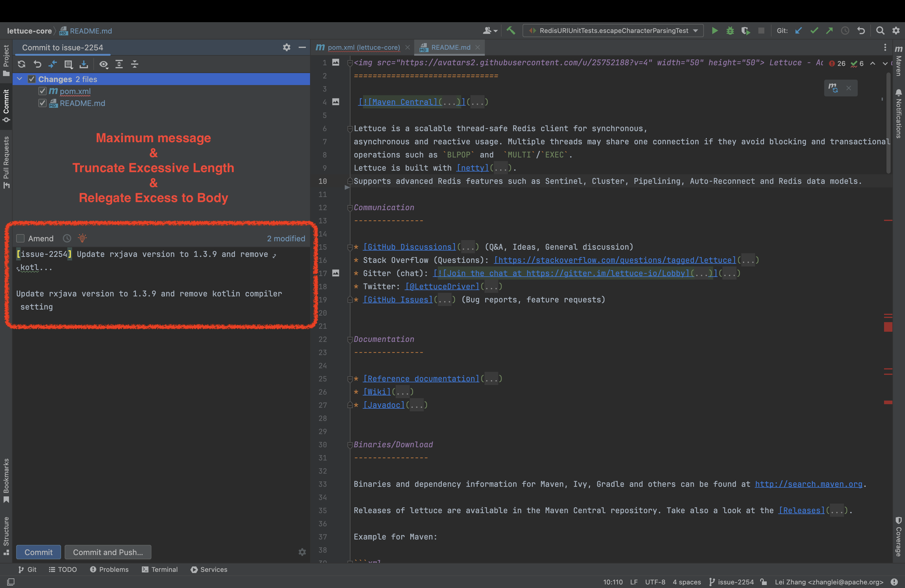Open commit message history clock icon
Viewport: 905px width, 588px height.
pos(67,239)
